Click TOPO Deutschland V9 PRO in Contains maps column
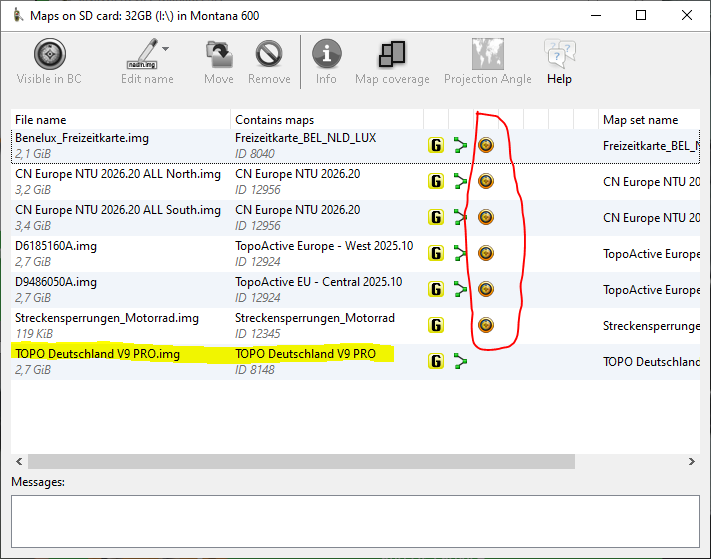Viewport: 711px width, 559px height. click(305, 354)
